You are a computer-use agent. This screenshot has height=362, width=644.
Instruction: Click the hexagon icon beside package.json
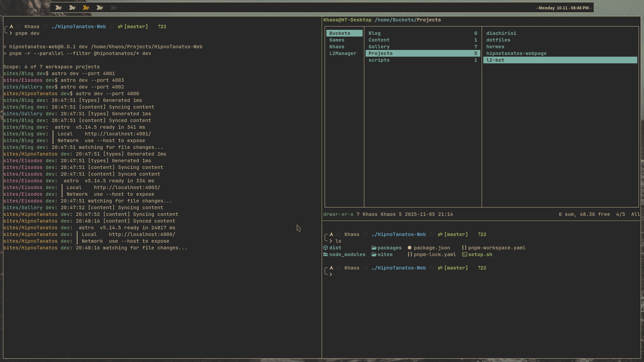click(410, 248)
